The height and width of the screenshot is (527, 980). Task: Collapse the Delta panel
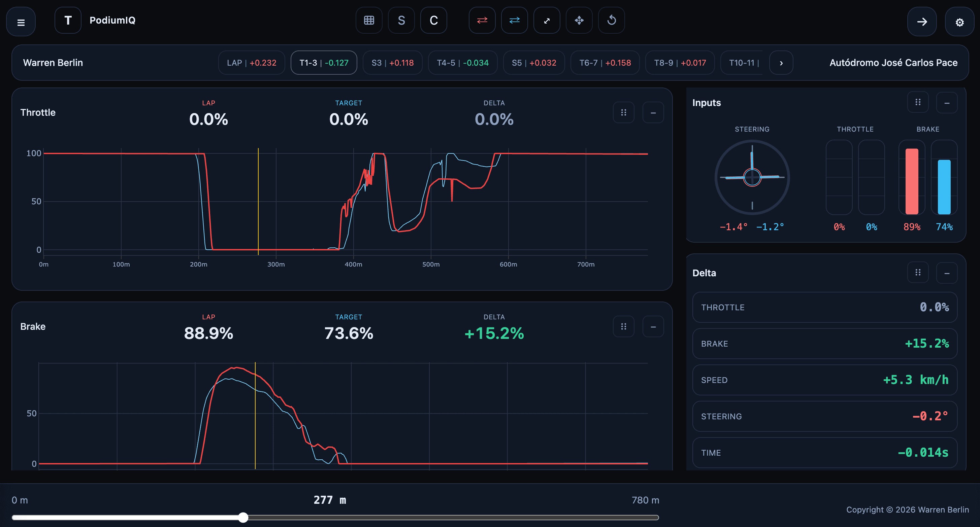(x=947, y=273)
